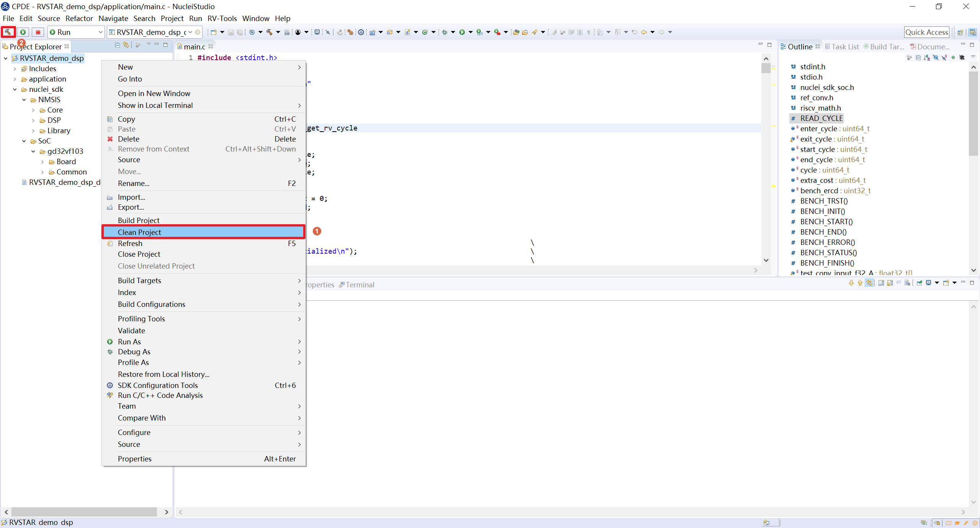Viewport: 980px width, 528px height.
Task: Click Sort alphabetically icon in Outline panel
Action: click(927, 57)
